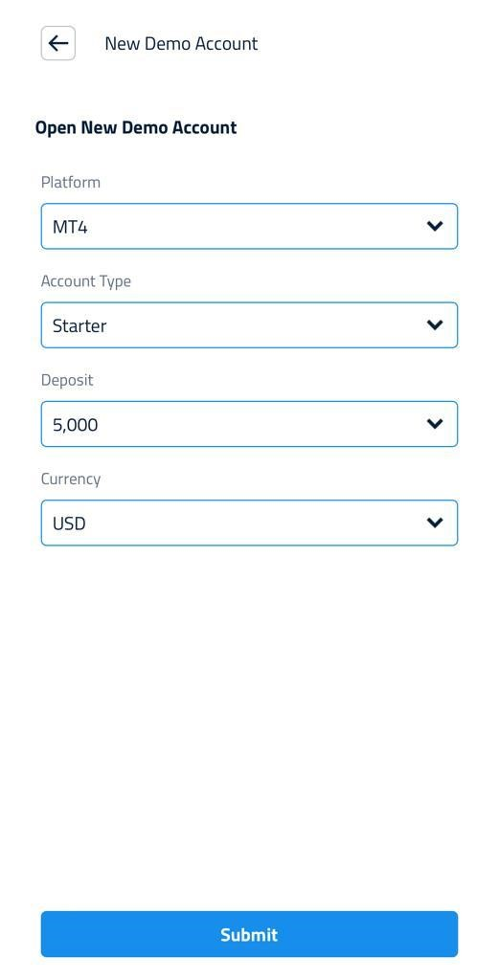The height and width of the screenshot is (980, 499).
Task: Click the Platform field label
Action: pos(71,183)
